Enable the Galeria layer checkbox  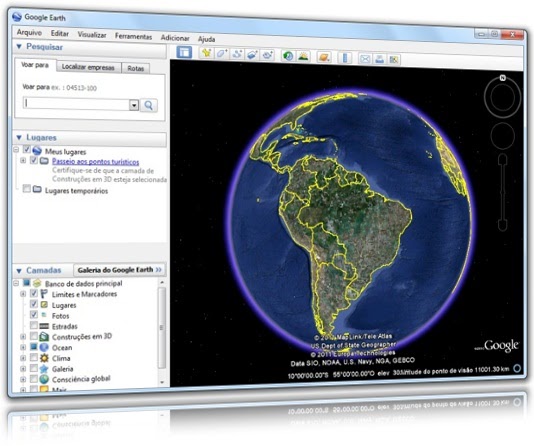(x=34, y=368)
